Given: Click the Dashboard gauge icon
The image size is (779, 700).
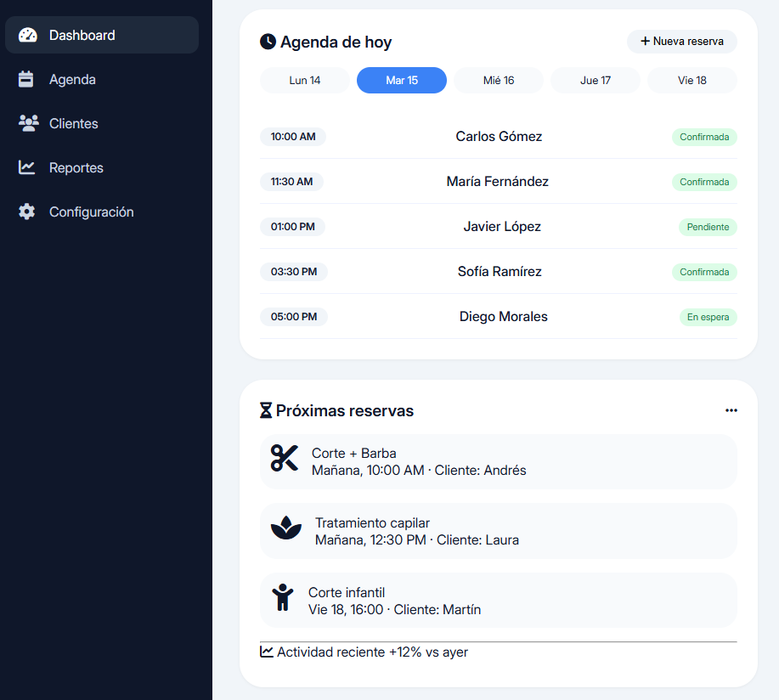Looking at the screenshot, I should point(28,35).
